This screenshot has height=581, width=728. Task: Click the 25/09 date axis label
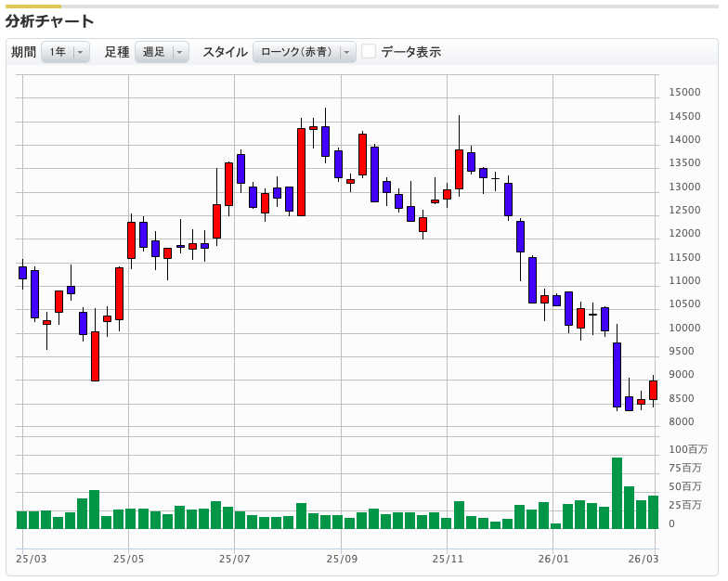click(342, 559)
